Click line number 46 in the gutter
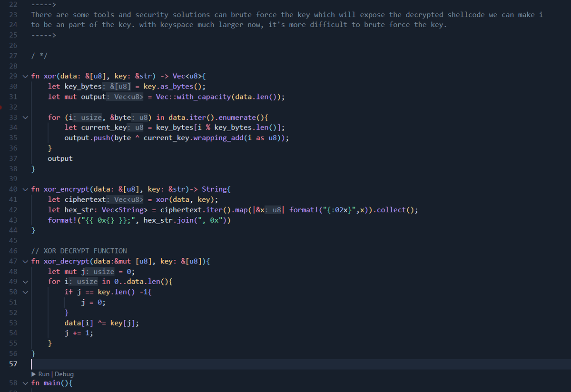 (x=13, y=251)
